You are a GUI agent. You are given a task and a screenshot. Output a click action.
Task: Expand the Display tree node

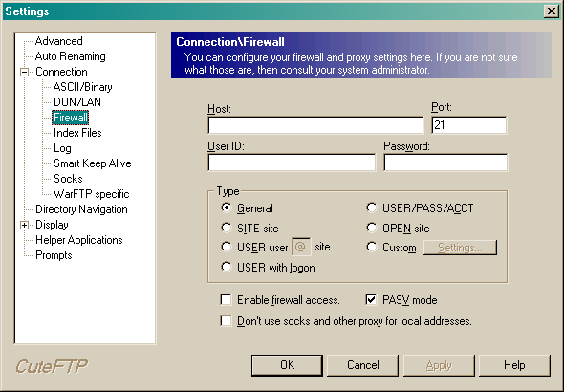pyautogui.click(x=25, y=225)
